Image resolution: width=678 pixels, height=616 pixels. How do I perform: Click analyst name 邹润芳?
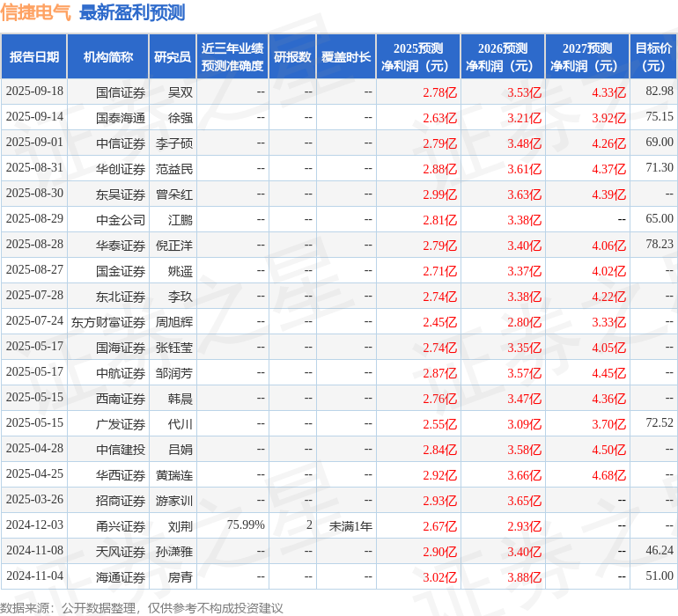174,373
